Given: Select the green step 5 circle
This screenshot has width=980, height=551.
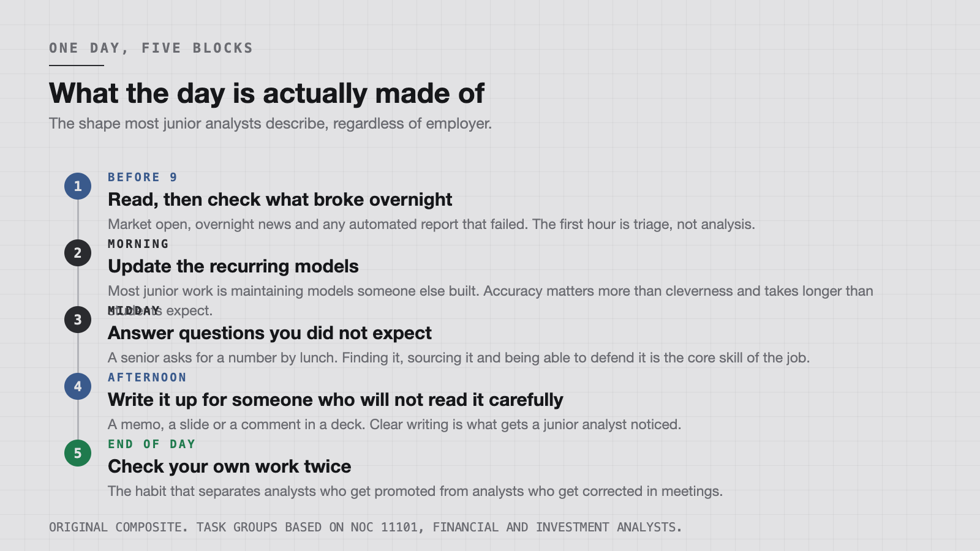Looking at the screenshot, I should 78,453.
